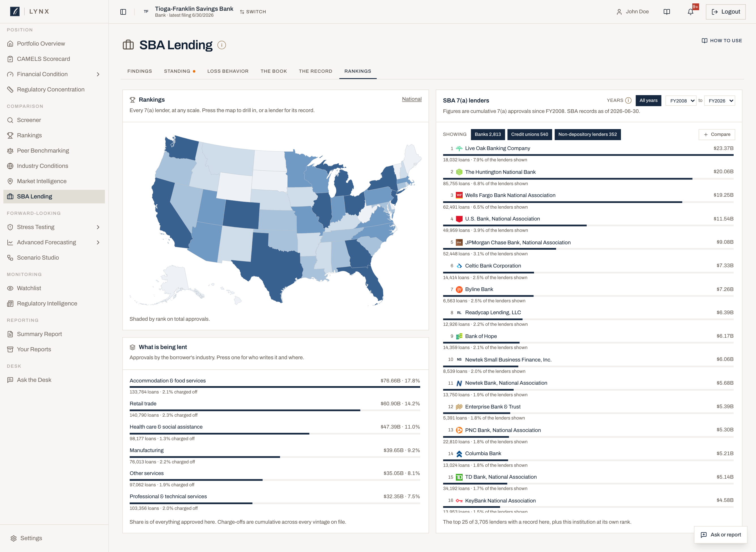
Task: Open KeyBank National Association record
Action: tap(588, 504)
